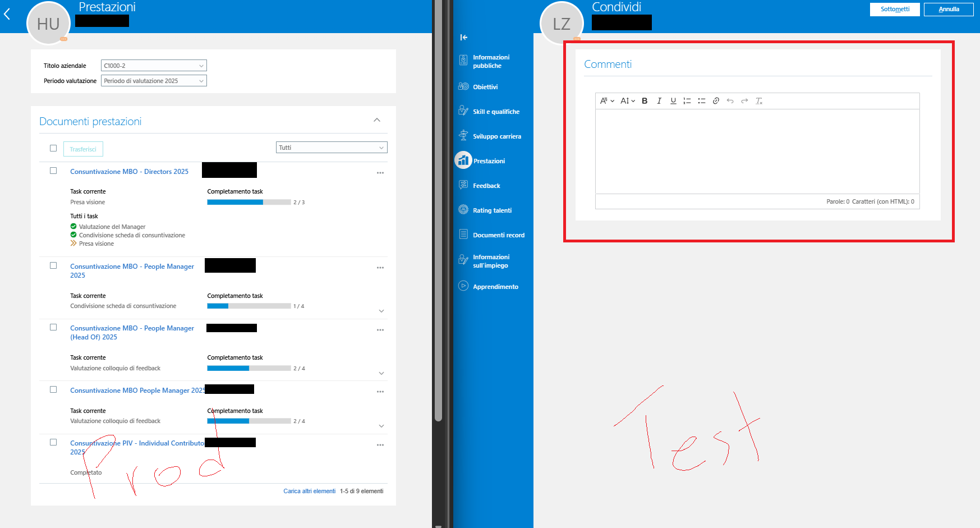980x528 pixels.
Task: Open more options for the Directors 2025 row
Action: click(x=380, y=173)
